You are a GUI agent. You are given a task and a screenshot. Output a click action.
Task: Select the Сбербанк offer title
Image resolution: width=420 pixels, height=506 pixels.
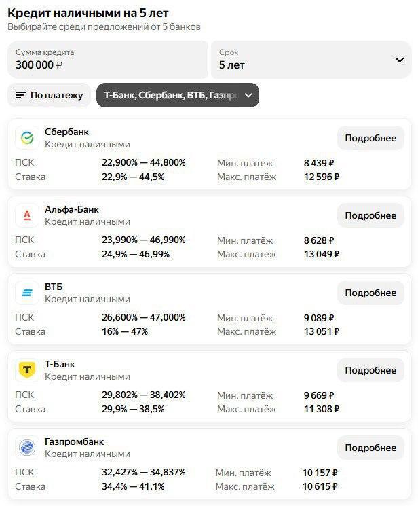click(x=66, y=132)
